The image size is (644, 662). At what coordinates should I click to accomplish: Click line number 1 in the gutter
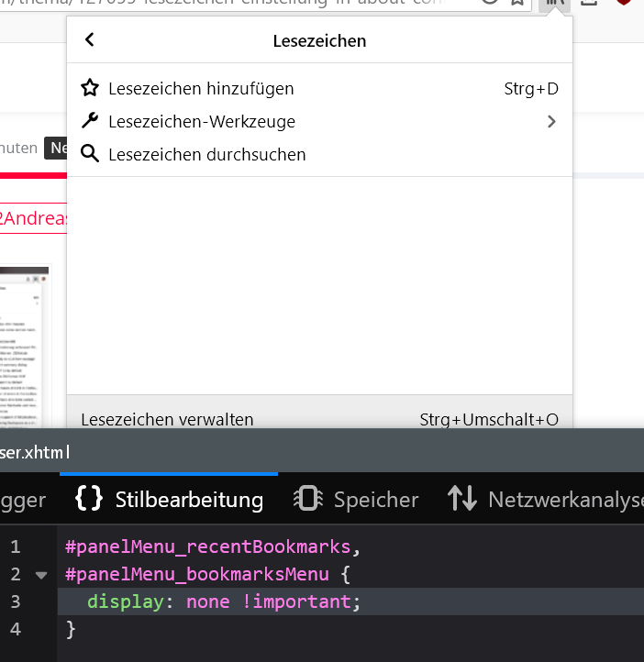[x=16, y=547]
